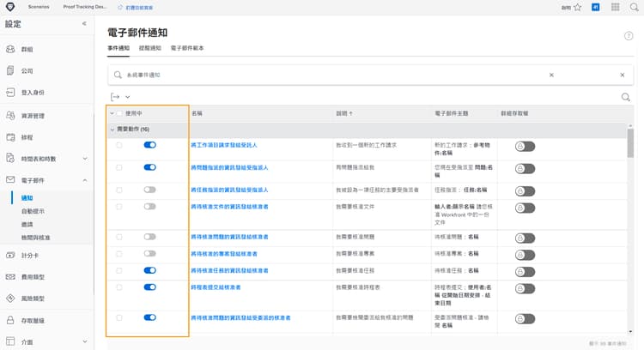Toggle group access lock for task assignment row

coord(525,191)
